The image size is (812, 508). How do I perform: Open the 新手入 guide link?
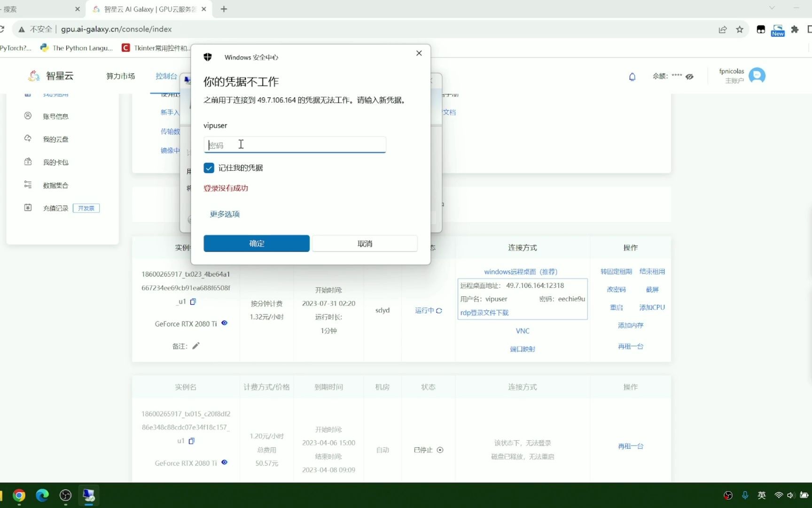(x=170, y=112)
